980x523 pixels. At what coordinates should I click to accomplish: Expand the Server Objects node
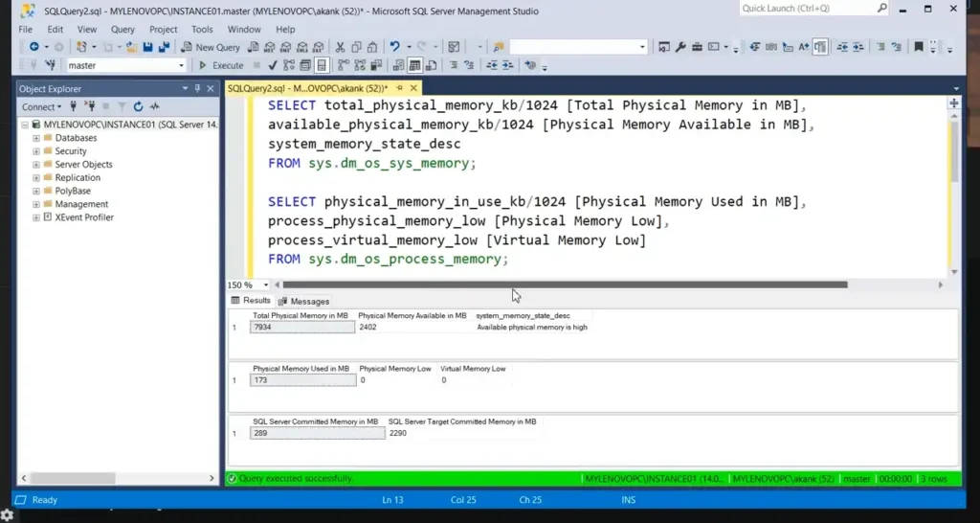point(36,165)
